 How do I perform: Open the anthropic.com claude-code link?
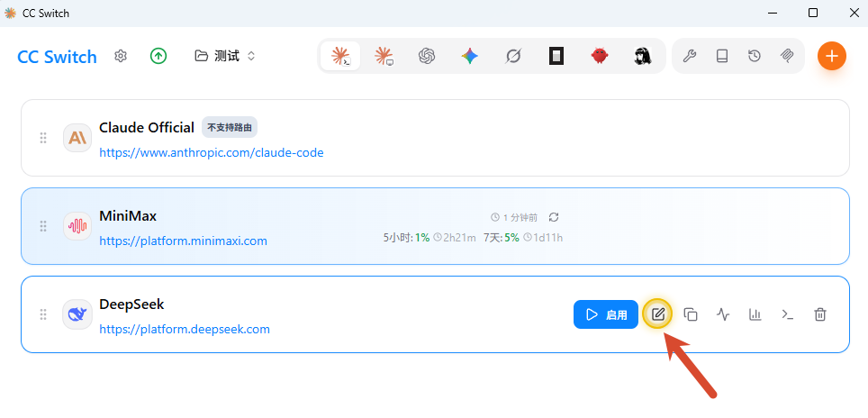coord(212,153)
